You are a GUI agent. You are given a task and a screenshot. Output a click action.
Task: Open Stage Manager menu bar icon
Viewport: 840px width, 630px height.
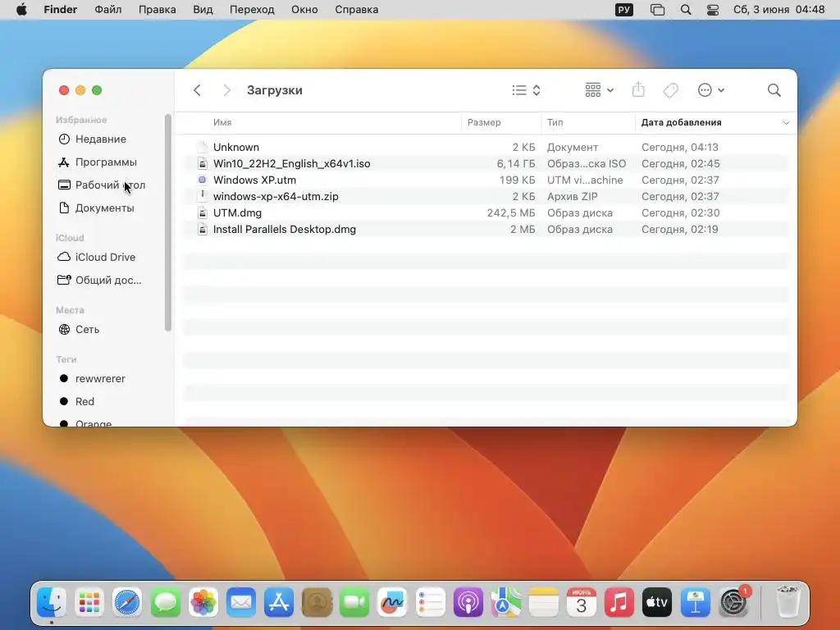click(657, 10)
